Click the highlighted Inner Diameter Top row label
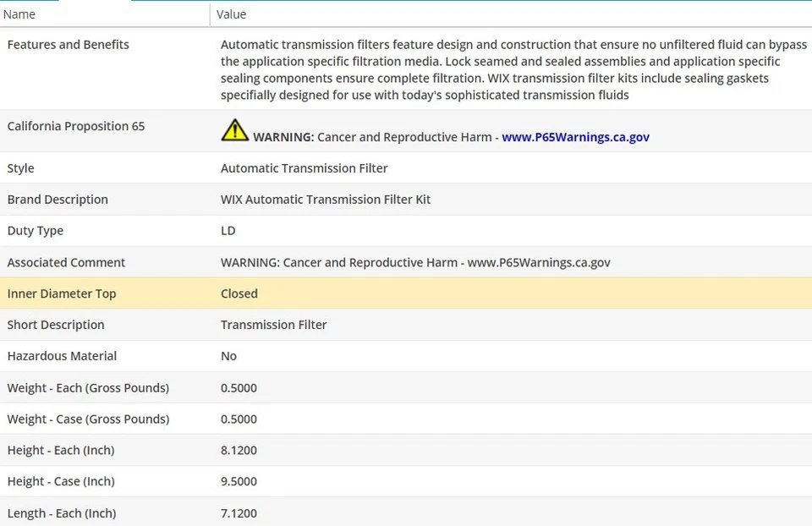Image resolution: width=812 pixels, height=526 pixels. pyautogui.click(x=62, y=294)
